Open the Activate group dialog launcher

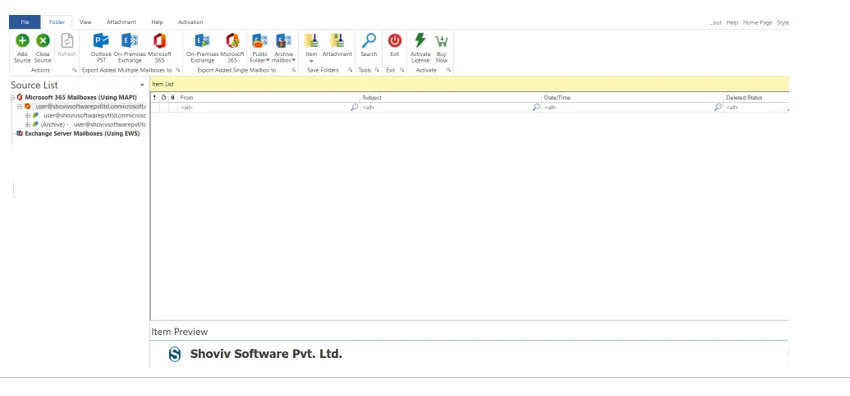[x=449, y=70]
